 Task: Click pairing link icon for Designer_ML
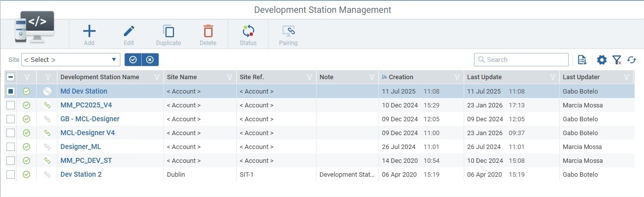click(x=47, y=147)
